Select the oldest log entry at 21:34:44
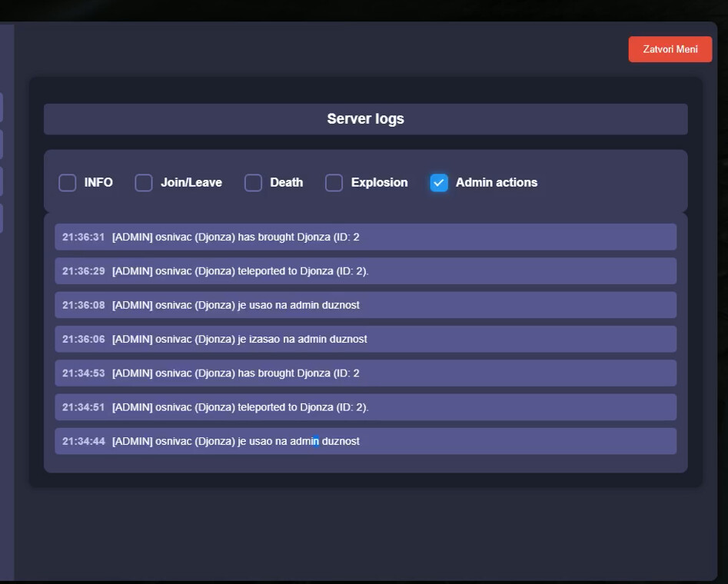 pyautogui.click(x=365, y=441)
